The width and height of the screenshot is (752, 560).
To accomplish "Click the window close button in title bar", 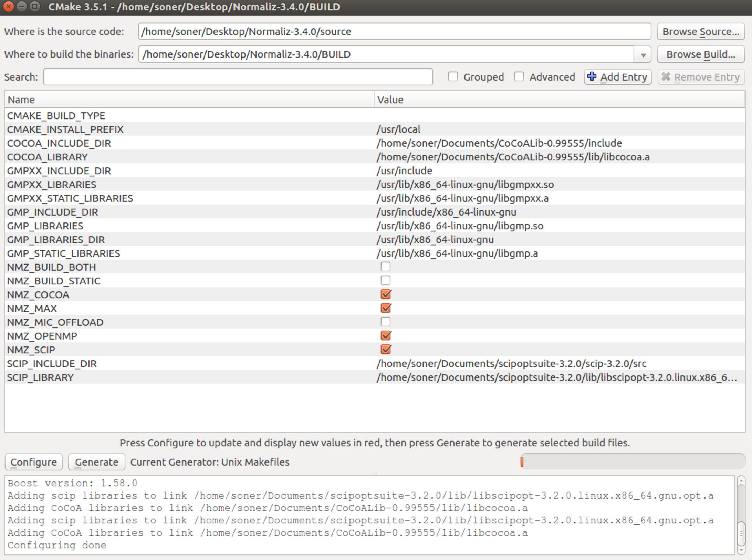I will 9,7.
